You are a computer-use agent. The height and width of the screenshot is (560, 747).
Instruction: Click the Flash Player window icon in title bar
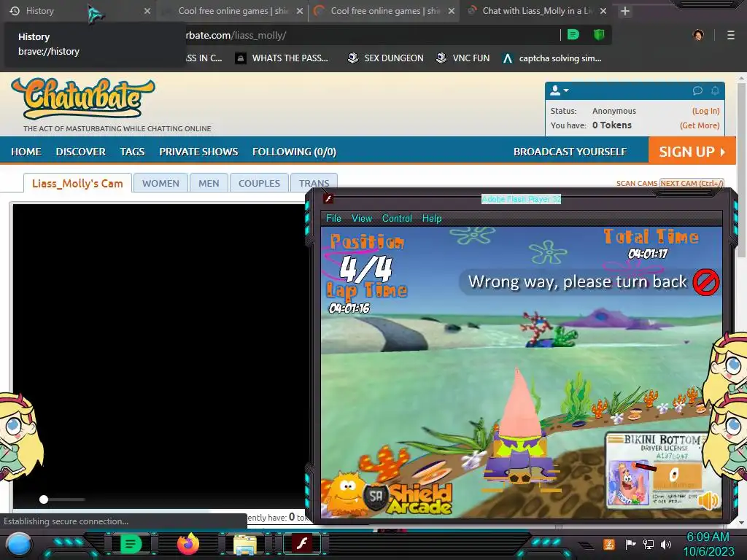coord(328,198)
